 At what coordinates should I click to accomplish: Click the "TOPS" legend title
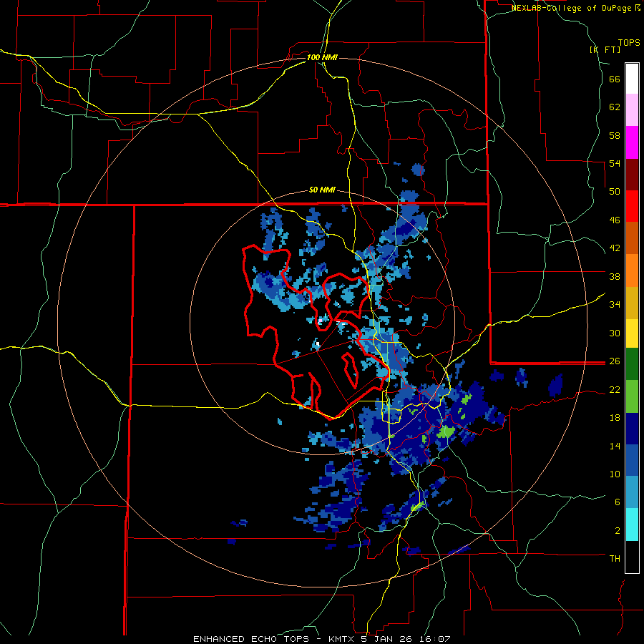629,43
